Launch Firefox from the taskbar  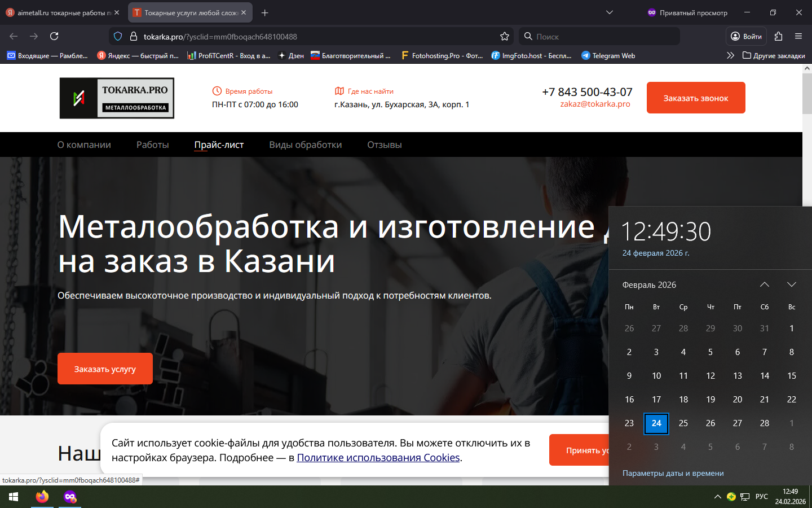pyautogui.click(x=42, y=497)
